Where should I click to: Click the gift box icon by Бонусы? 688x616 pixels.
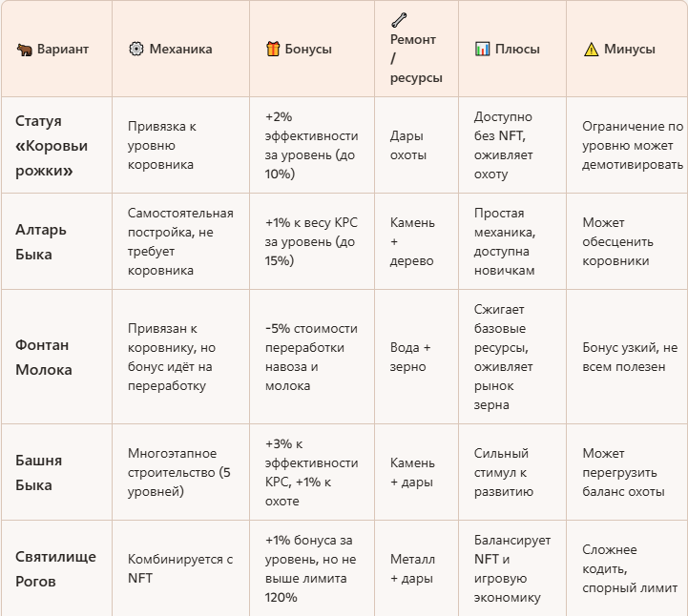273,49
